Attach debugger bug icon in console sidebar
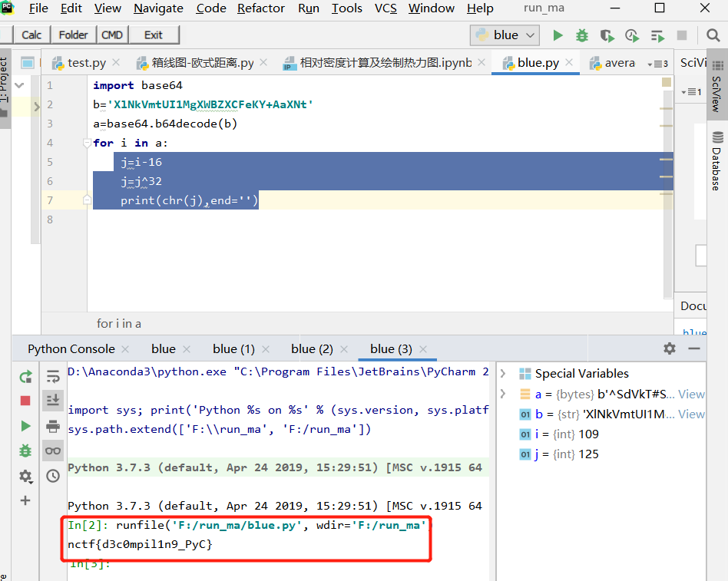Screen dimensions: 728x581 pyautogui.click(x=25, y=450)
